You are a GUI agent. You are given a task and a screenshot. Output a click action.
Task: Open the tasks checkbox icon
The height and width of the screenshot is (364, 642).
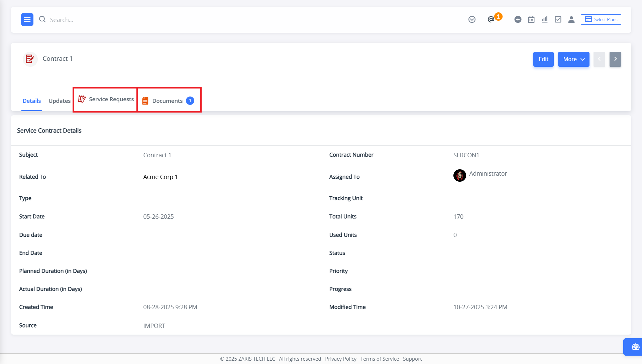(x=558, y=19)
